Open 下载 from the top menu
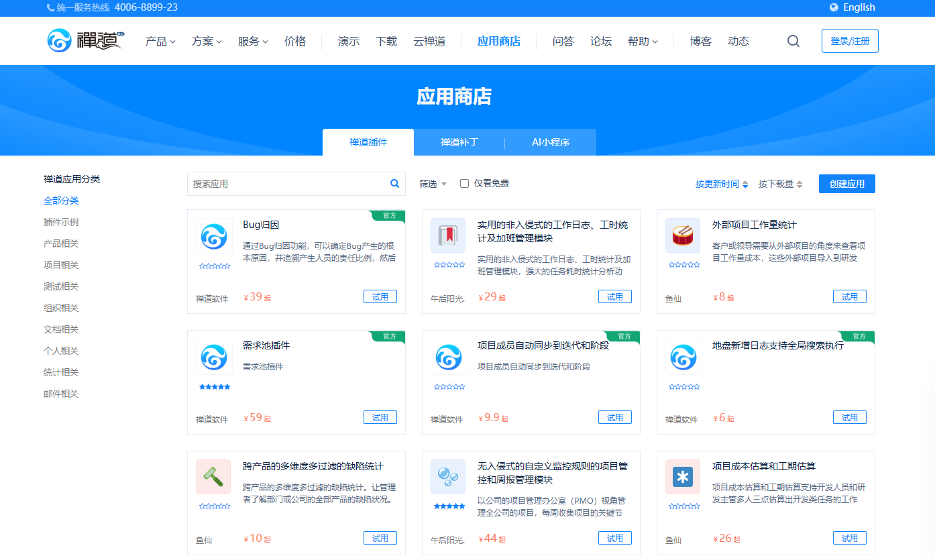Image resolution: width=935 pixels, height=560 pixels. pyautogui.click(x=386, y=41)
